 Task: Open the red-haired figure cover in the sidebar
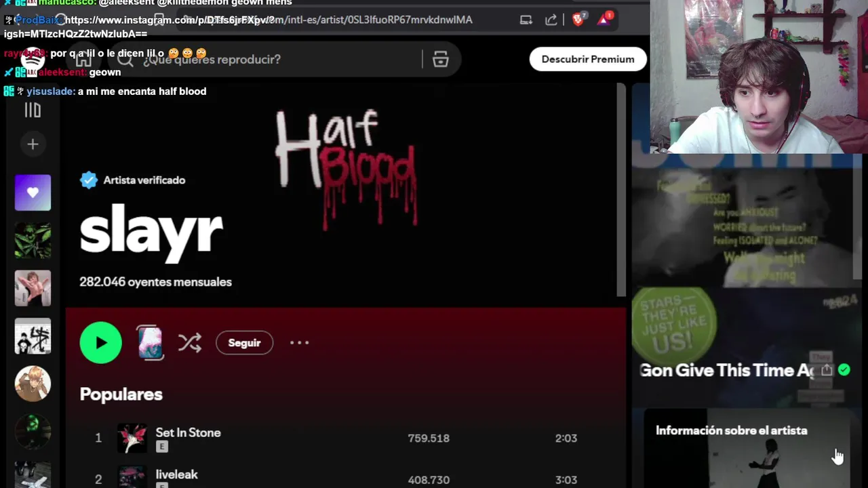(x=33, y=288)
